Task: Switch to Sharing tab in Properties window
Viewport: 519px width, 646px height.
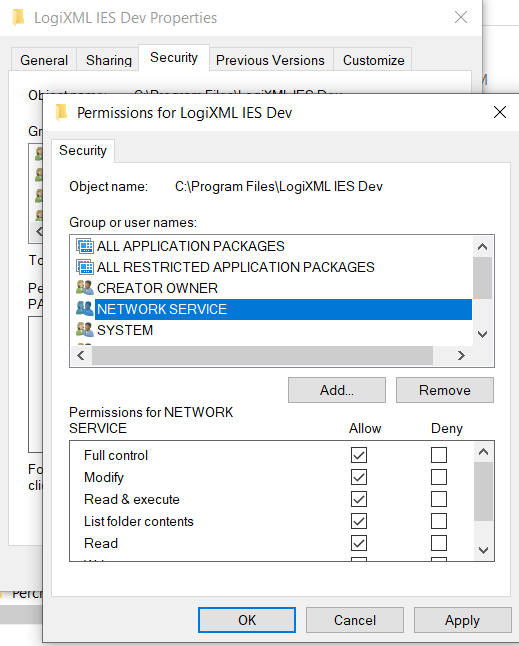Action: point(109,60)
